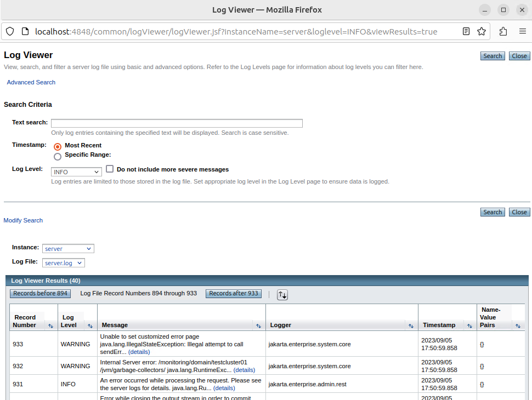Image resolution: width=532 pixels, height=400 pixels.
Task: Click timestamp cell for record 933
Action: [x=447, y=344]
